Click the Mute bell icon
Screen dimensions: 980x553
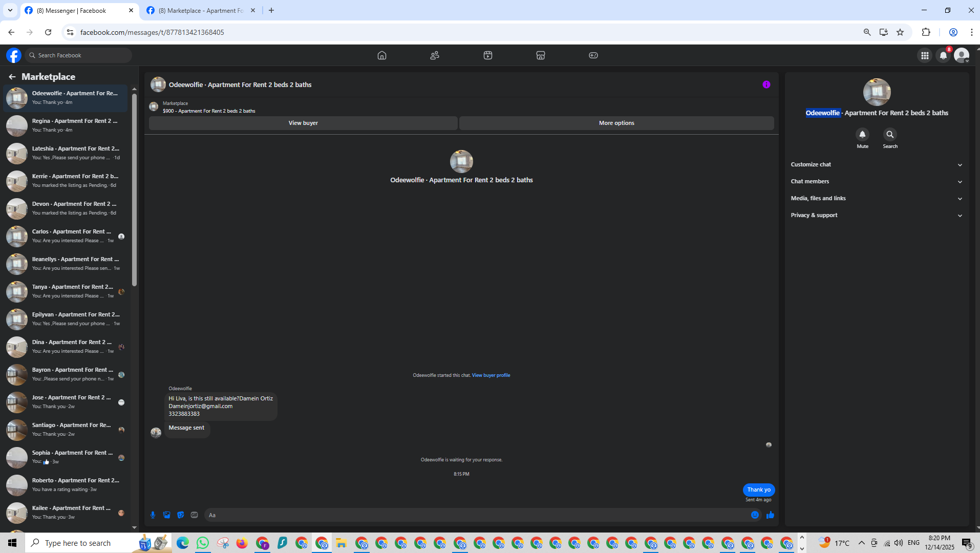click(862, 134)
